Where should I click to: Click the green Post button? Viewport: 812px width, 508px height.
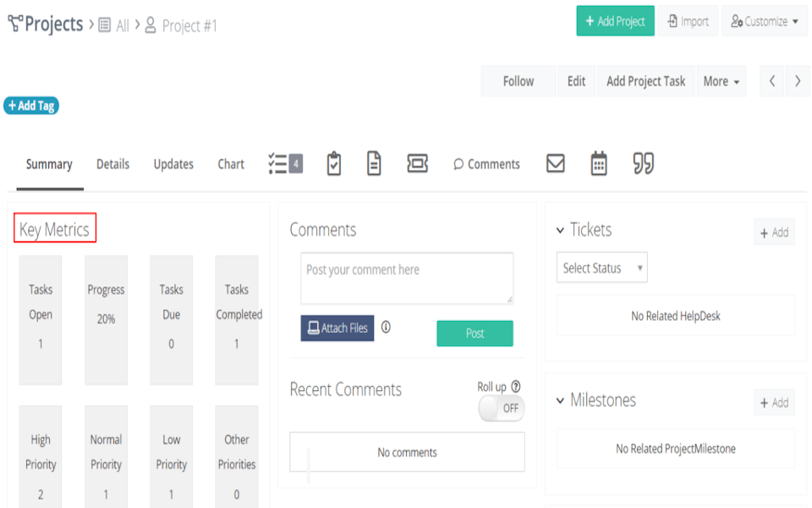click(x=475, y=334)
